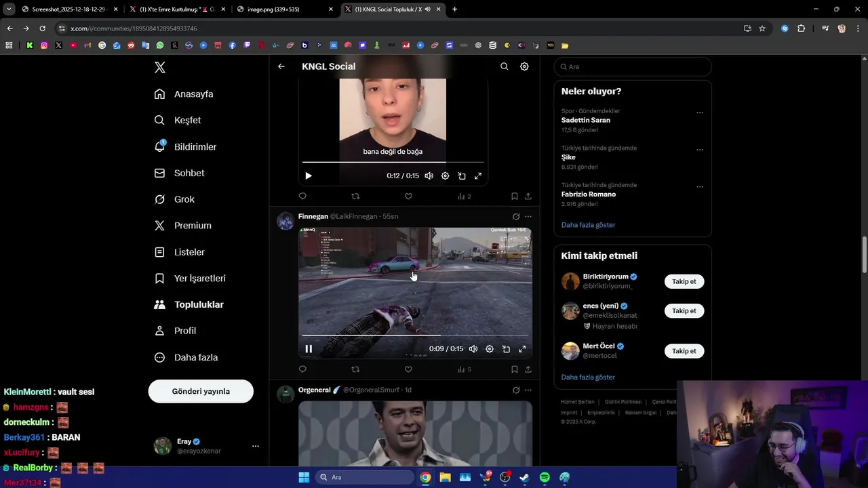Screen dimensions: 868x488
Task: Repost Finnegan's post
Action: pyautogui.click(x=355, y=369)
